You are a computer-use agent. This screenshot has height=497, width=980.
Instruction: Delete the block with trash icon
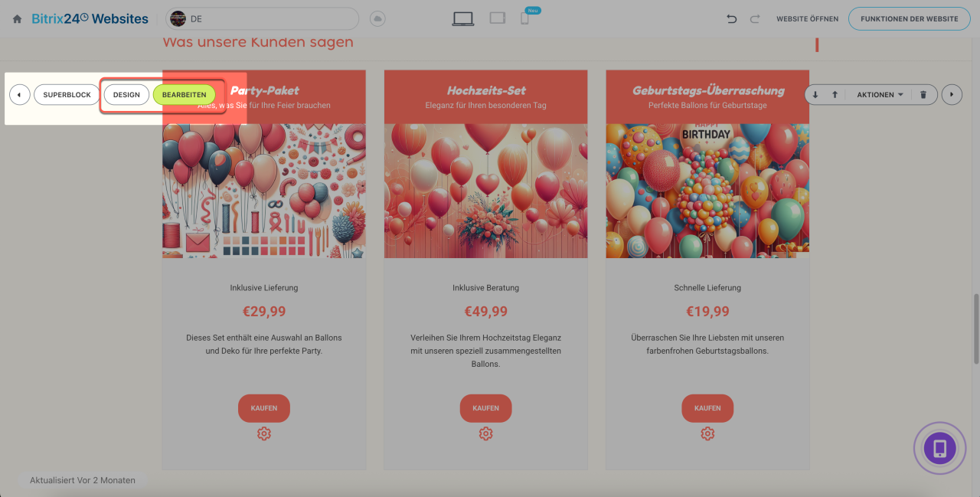point(923,95)
